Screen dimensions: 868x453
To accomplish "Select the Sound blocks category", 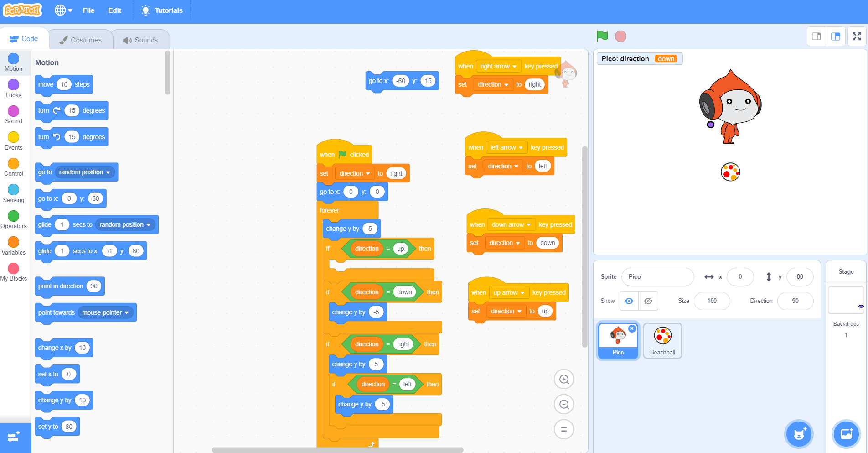I will [x=14, y=115].
